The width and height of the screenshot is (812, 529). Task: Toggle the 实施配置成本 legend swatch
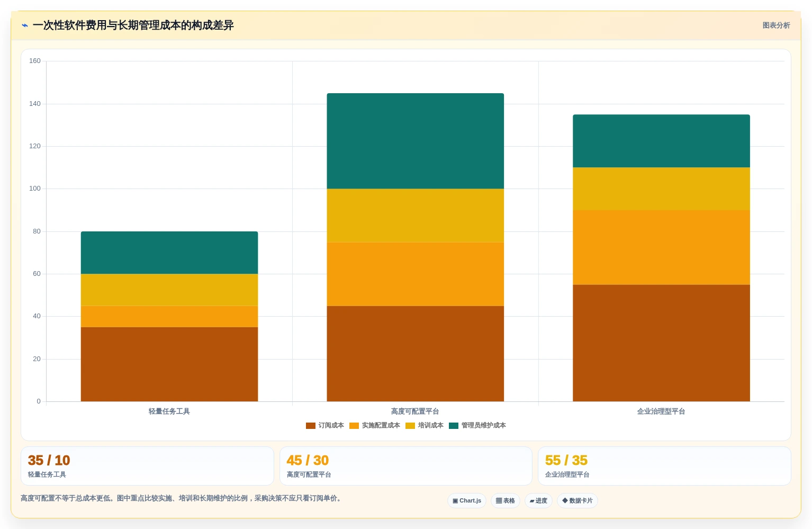point(354,426)
